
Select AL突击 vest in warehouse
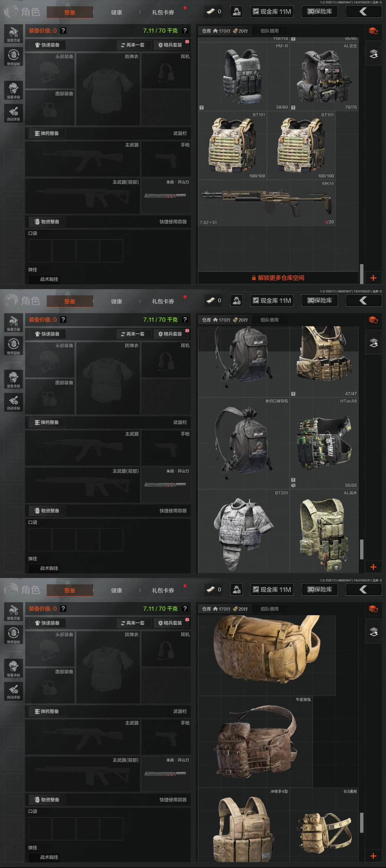pos(324,76)
